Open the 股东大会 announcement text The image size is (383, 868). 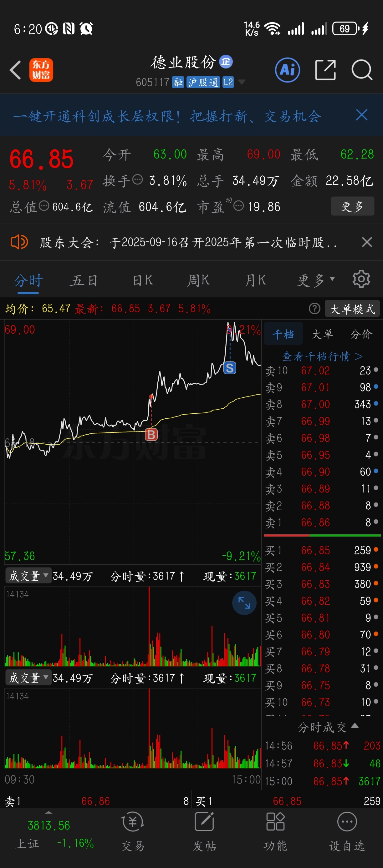(189, 242)
